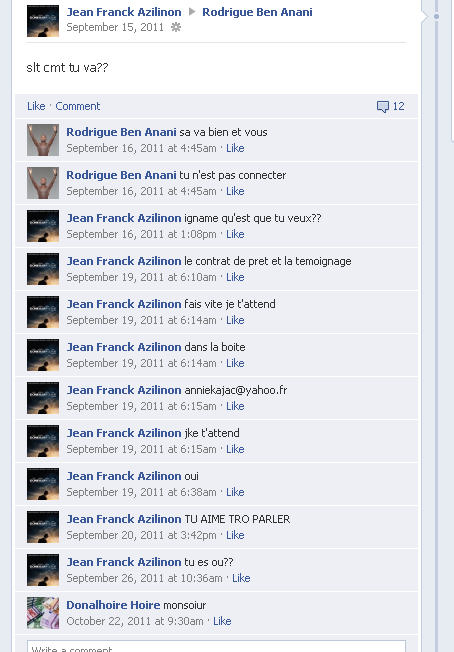The width and height of the screenshot is (454, 652).
Task: Like Donalhoire Hoire's 'monsoiur' comment
Action: point(222,621)
